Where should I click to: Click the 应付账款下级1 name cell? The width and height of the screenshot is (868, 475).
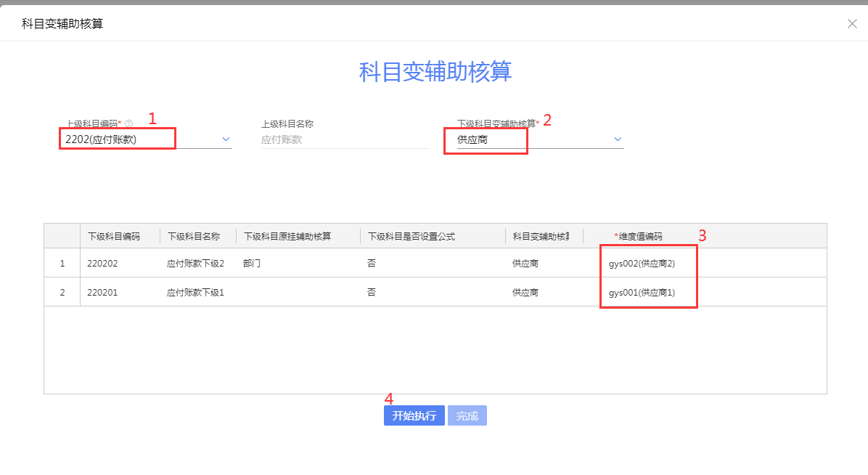[195, 293]
